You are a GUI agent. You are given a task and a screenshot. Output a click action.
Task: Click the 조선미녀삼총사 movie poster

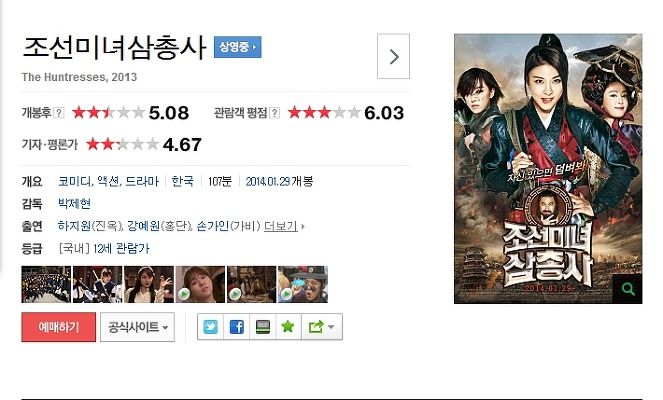548,168
